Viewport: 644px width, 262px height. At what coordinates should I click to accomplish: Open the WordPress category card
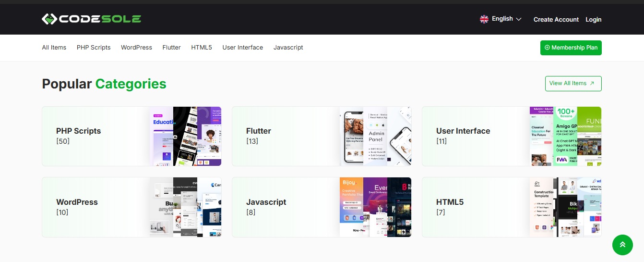131,207
